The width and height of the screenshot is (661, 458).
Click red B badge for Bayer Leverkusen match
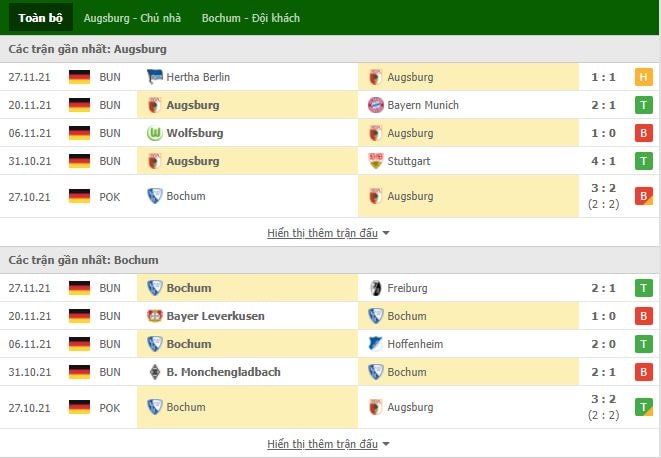coord(643,316)
